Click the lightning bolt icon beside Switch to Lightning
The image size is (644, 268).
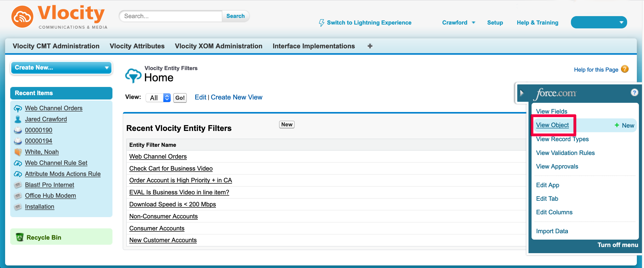coord(321,23)
